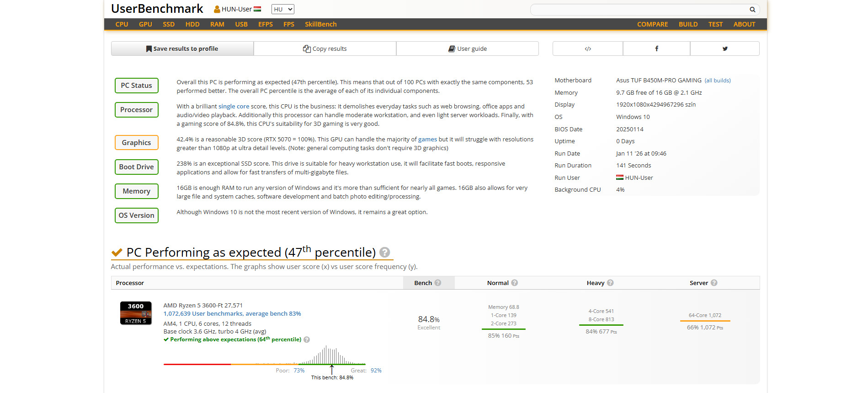The image size is (868, 393).
Task: Go to the ABOUT page
Action: (x=744, y=24)
